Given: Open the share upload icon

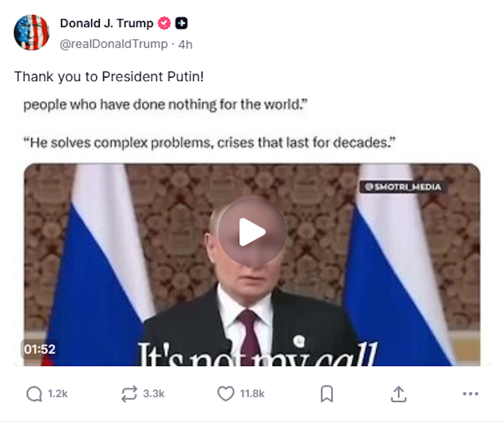Looking at the screenshot, I should click(x=398, y=394).
